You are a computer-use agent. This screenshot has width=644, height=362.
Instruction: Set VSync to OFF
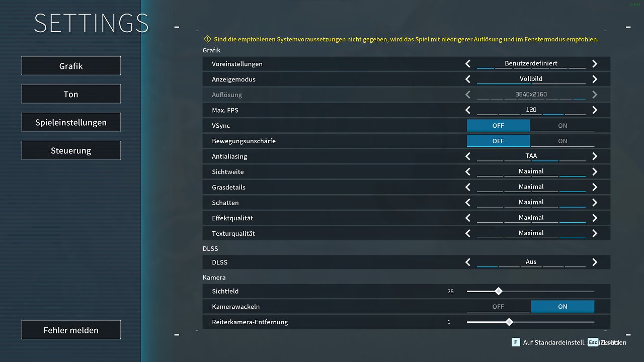pyautogui.click(x=498, y=126)
